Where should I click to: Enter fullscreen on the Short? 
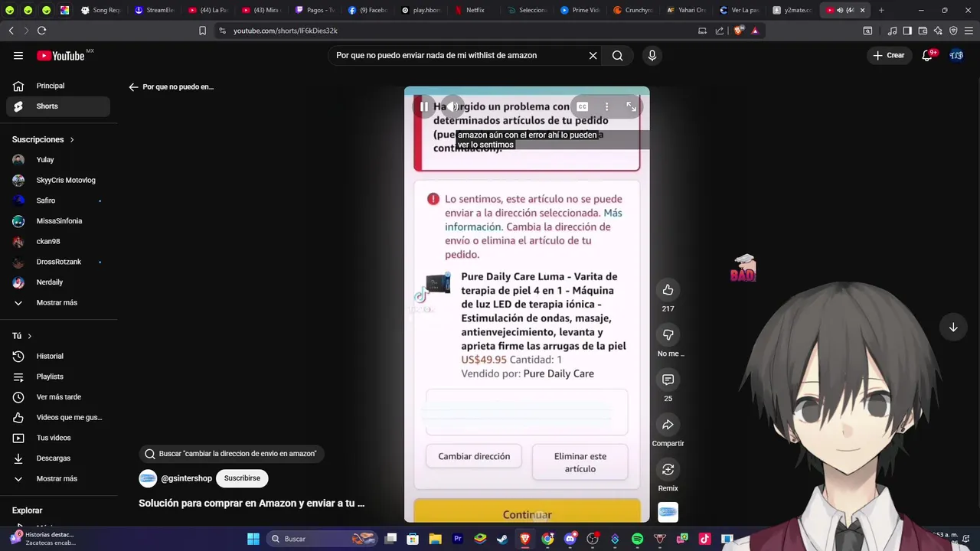tap(631, 106)
